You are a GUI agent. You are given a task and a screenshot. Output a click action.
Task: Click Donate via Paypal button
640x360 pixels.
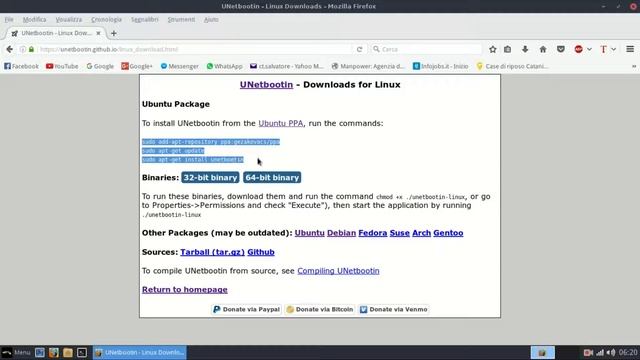click(x=247, y=309)
